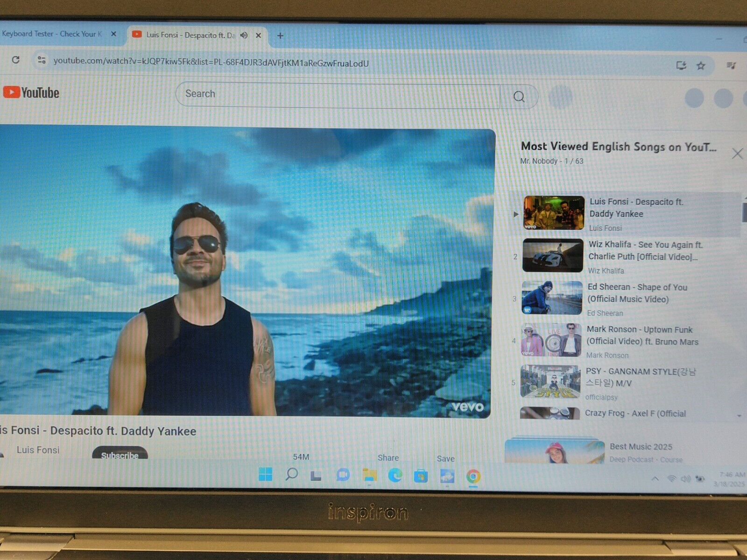Click the Mr. Nobody playlist owner link
Image resolution: width=747 pixels, height=560 pixels.
(x=539, y=161)
